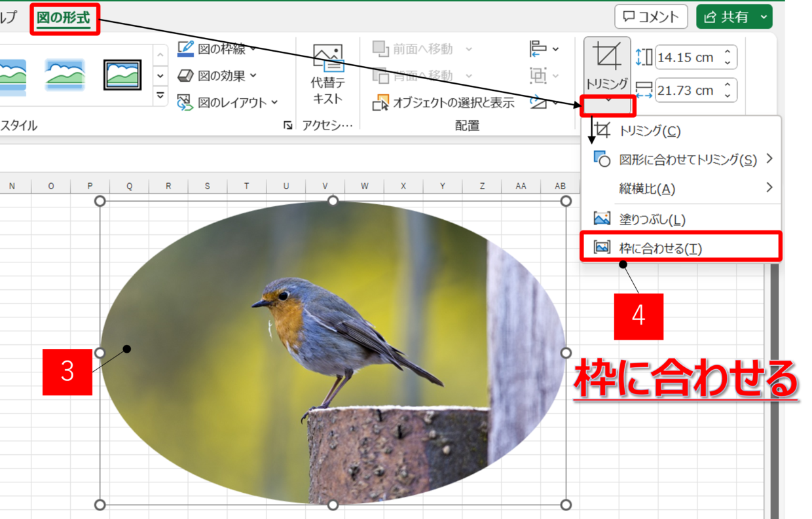
Task: Open the align objects dropdown icon
Action: [x=544, y=48]
